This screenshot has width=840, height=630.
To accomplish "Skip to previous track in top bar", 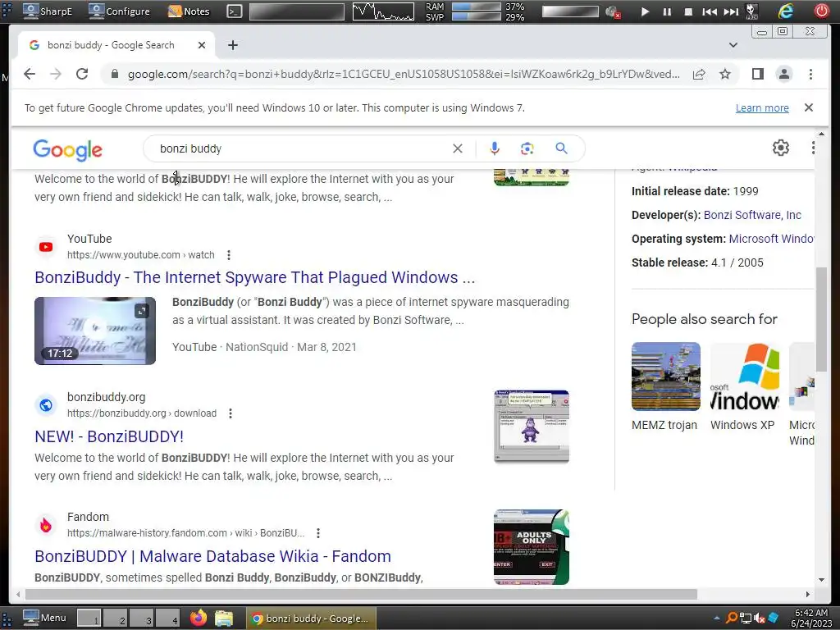I will click(710, 11).
